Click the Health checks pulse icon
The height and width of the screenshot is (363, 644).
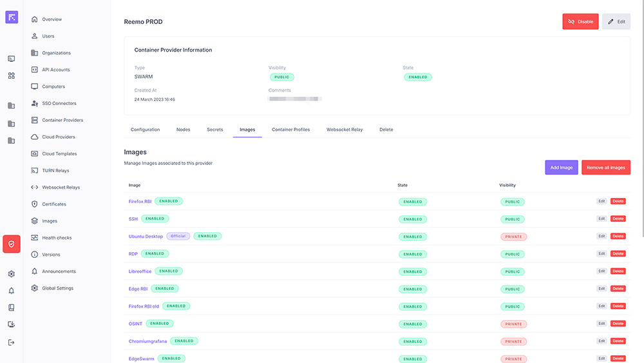35,238
